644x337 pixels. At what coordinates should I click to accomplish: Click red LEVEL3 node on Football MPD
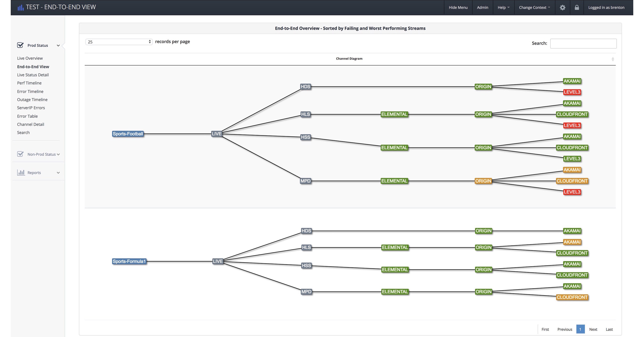click(x=572, y=192)
